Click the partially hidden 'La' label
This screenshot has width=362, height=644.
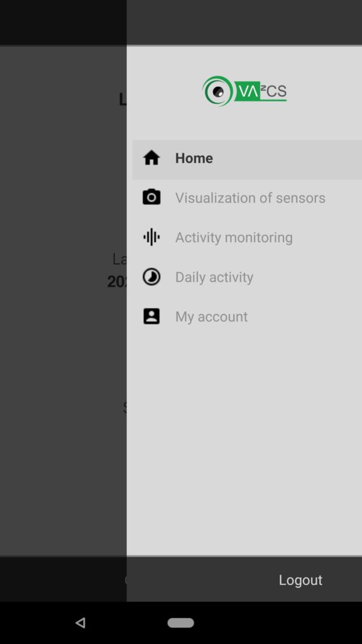[119, 259]
